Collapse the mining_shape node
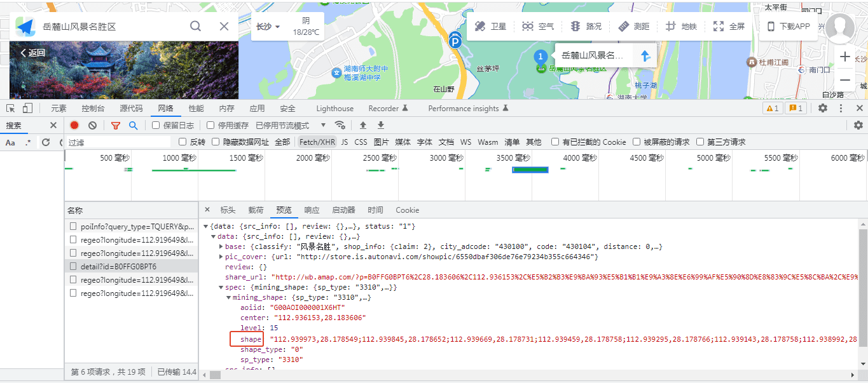The width and height of the screenshot is (868, 383). tap(228, 297)
